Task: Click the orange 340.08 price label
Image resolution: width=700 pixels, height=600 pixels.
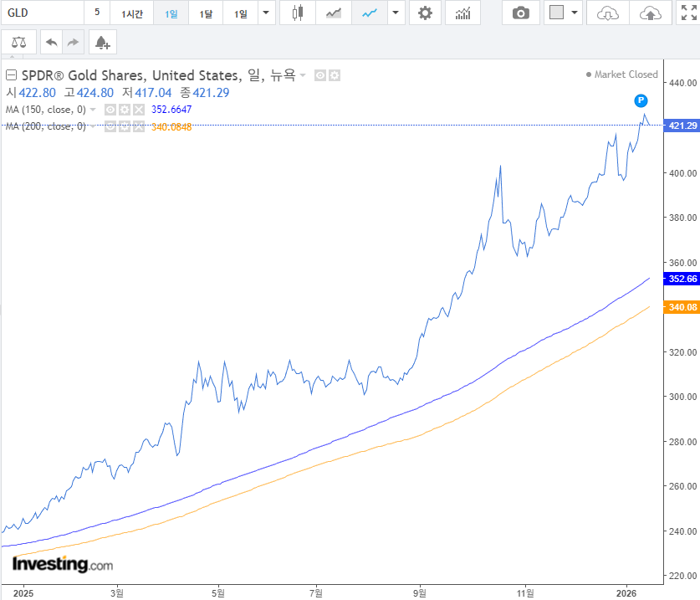Action: 682,307
